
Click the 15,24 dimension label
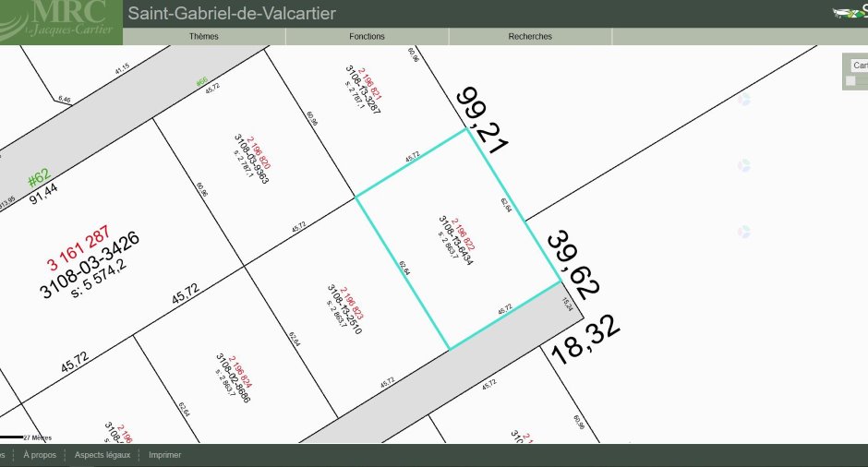[567, 305]
